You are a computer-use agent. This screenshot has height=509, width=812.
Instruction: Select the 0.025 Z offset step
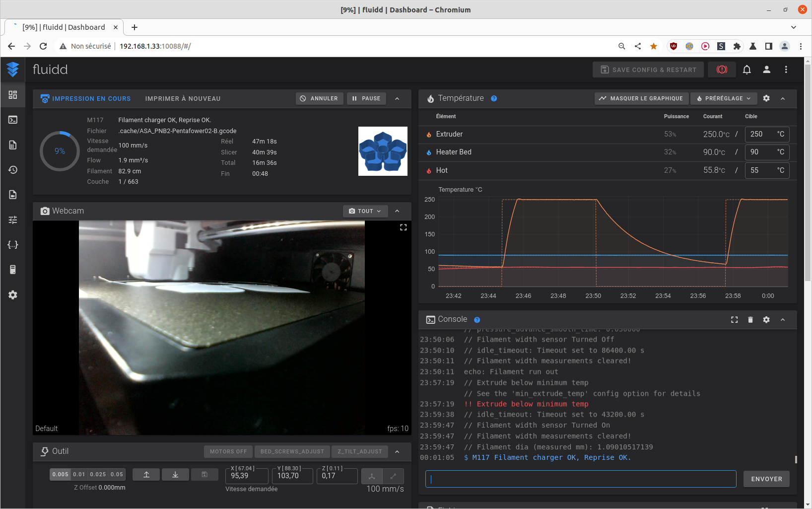point(98,474)
